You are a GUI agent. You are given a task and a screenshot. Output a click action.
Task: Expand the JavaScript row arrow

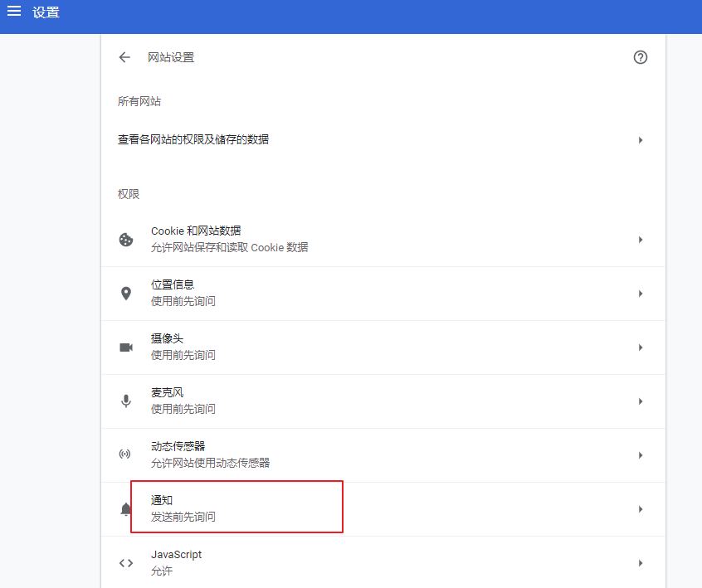click(x=640, y=562)
